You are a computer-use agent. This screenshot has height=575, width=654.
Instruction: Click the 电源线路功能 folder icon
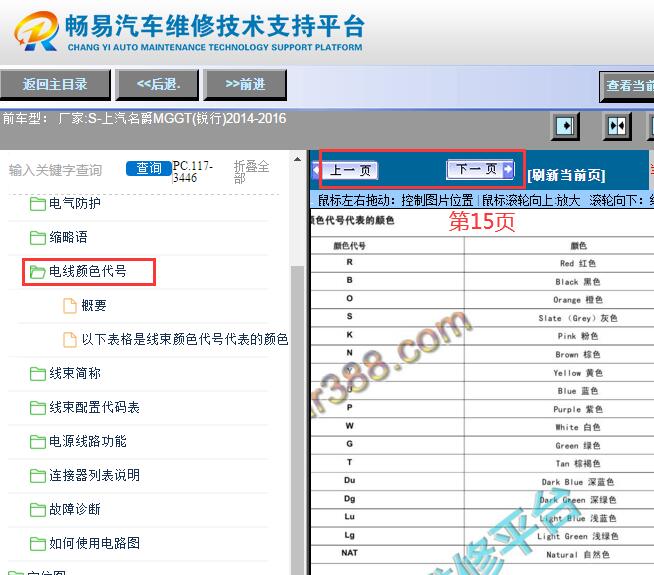point(38,442)
